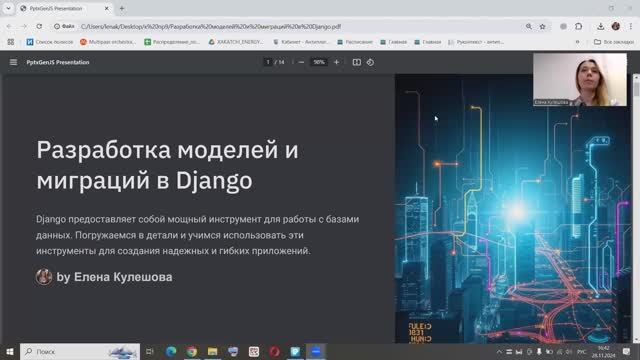Click the fit to page icon
Screen dimensions: 640x360
[x=356, y=62]
